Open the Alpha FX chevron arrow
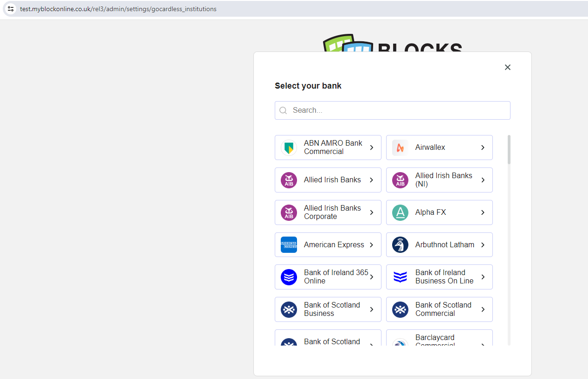This screenshot has width=588, height=379. pyautogui.click(x=483, y=212)
